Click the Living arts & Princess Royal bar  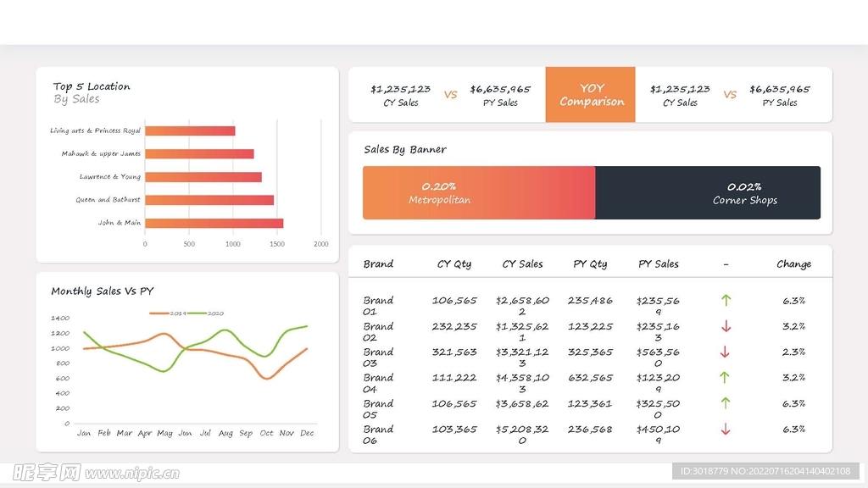click(190, 130)
